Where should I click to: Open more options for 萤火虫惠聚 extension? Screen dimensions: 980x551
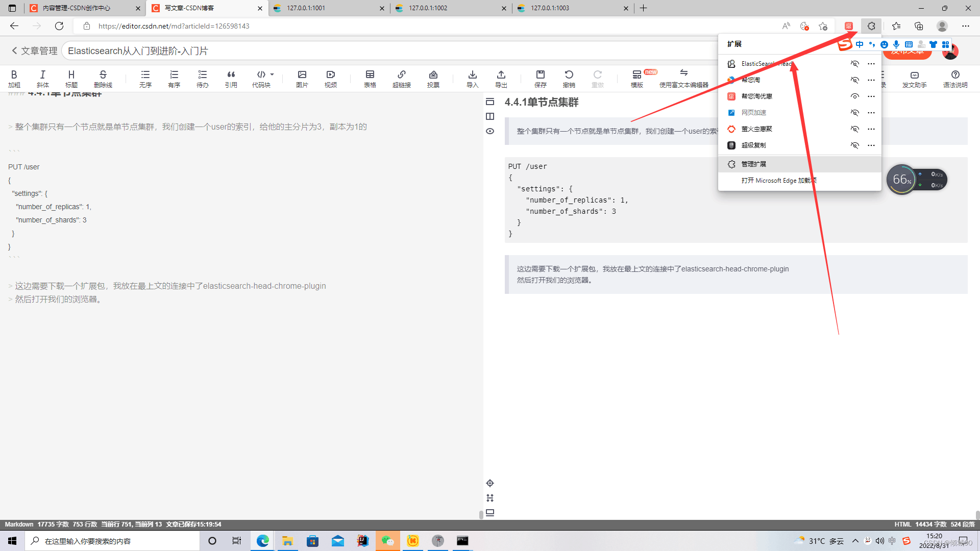[x=871, y=129]
